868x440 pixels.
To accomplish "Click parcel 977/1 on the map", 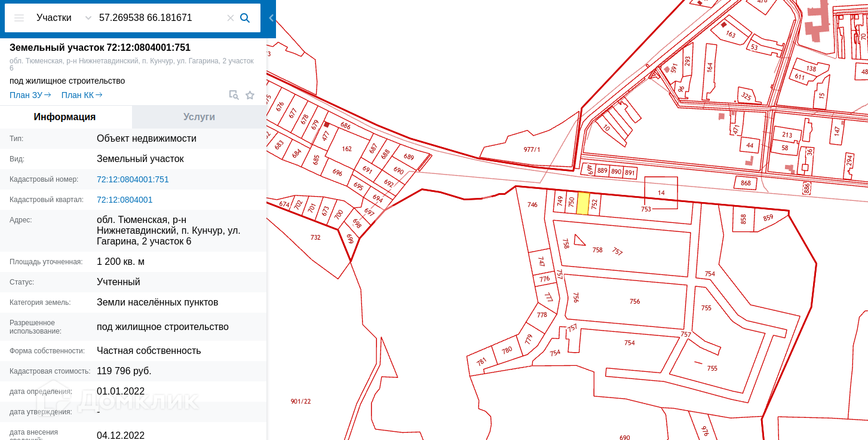I will click(532, 149).
